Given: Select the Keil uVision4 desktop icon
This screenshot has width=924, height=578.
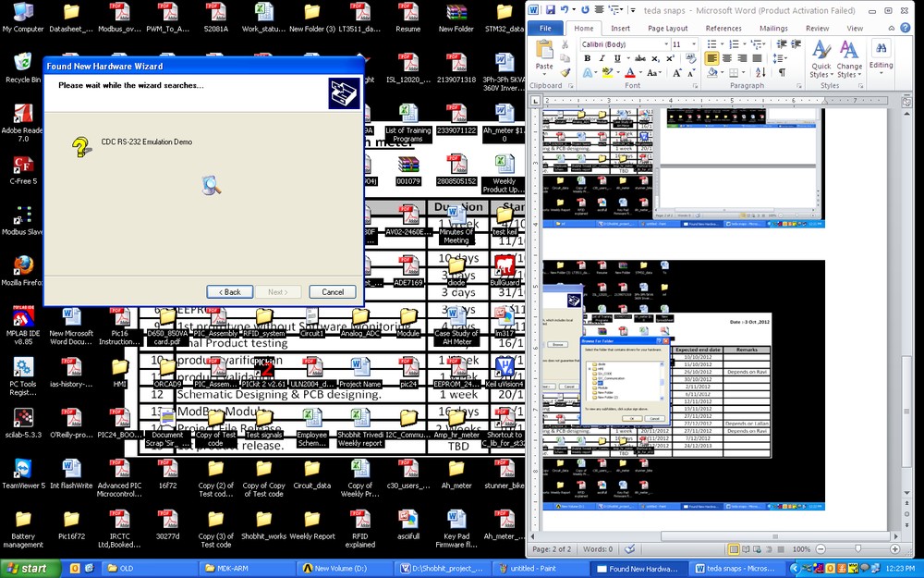Looking at the screenshot, I should click(505, 367).
